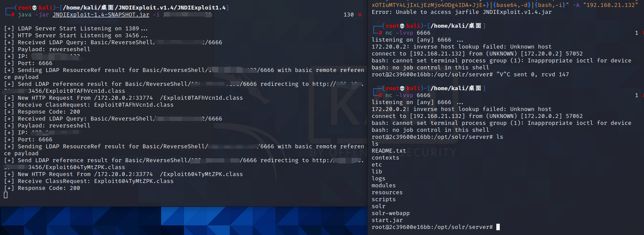Click 'Receive ClassRequest: Exploit0TAFhVcn1d.class' line

[89, 105]
